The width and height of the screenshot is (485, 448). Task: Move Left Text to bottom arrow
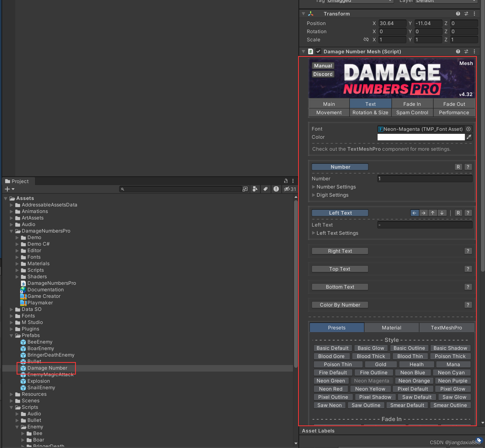click(442, 213)
